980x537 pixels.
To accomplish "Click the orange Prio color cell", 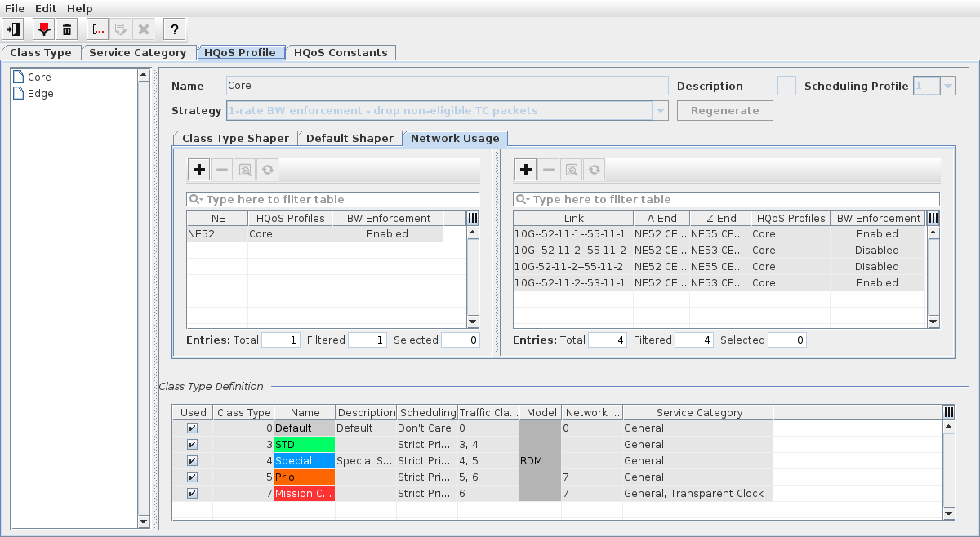I will (304, 477).
